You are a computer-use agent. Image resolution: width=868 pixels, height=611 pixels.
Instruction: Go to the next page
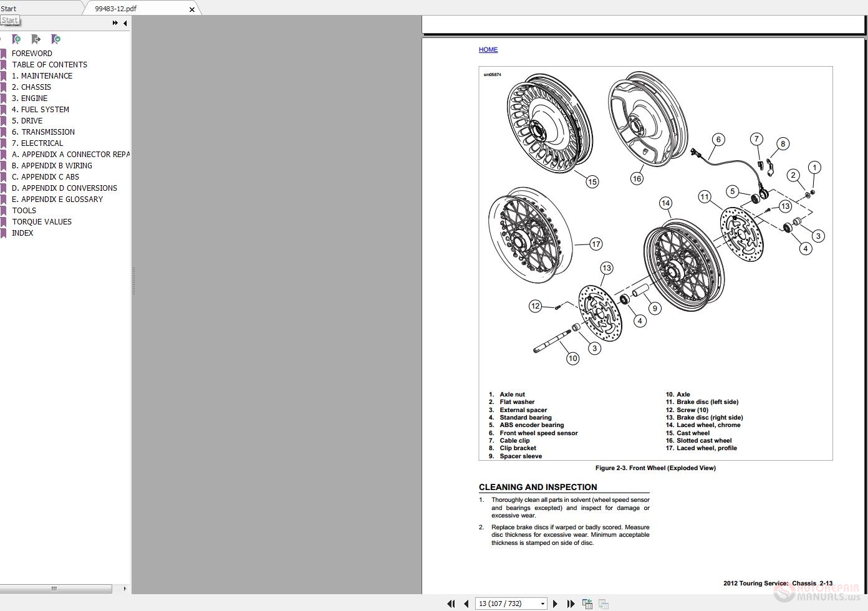[555, 604]
